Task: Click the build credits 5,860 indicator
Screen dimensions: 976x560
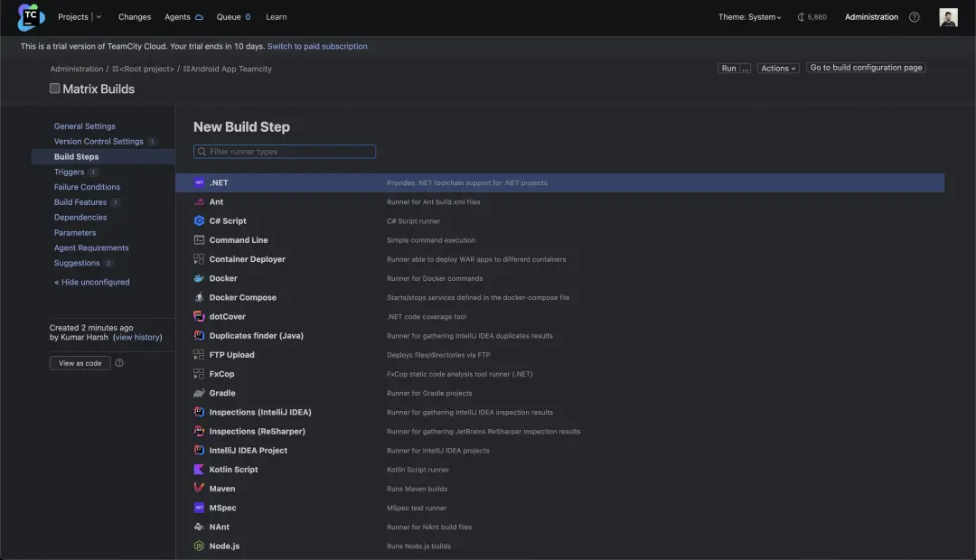Action: coord(812,17)
